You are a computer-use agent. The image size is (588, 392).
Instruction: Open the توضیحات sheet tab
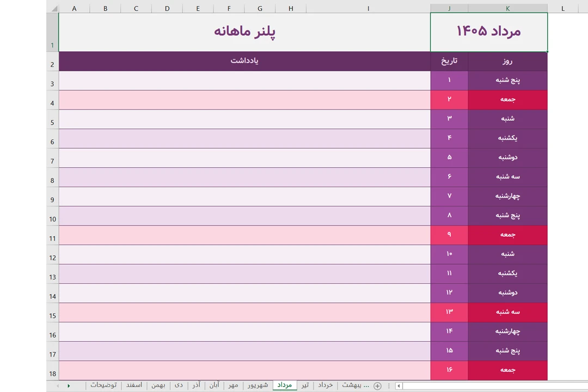[103, 385]
